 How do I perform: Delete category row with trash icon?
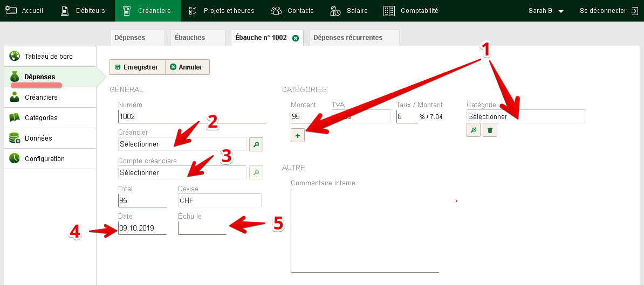[490, 130]
